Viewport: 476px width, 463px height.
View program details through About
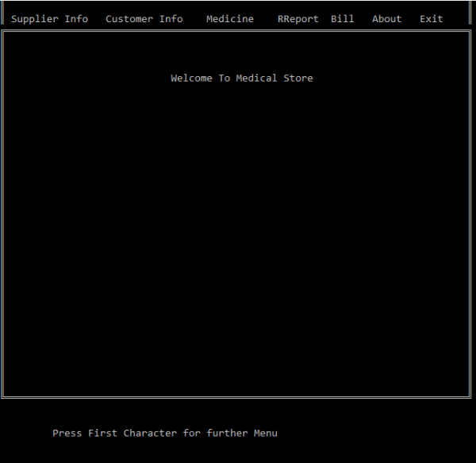(386, 19)
